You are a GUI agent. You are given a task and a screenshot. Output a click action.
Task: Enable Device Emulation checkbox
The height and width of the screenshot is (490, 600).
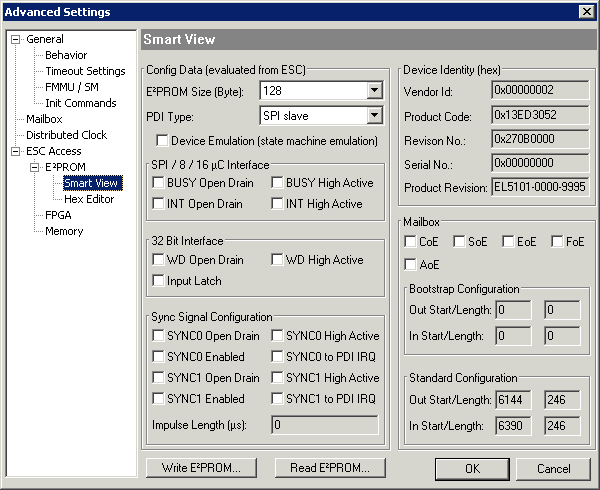pyautogui.click(x=162, y=141)
